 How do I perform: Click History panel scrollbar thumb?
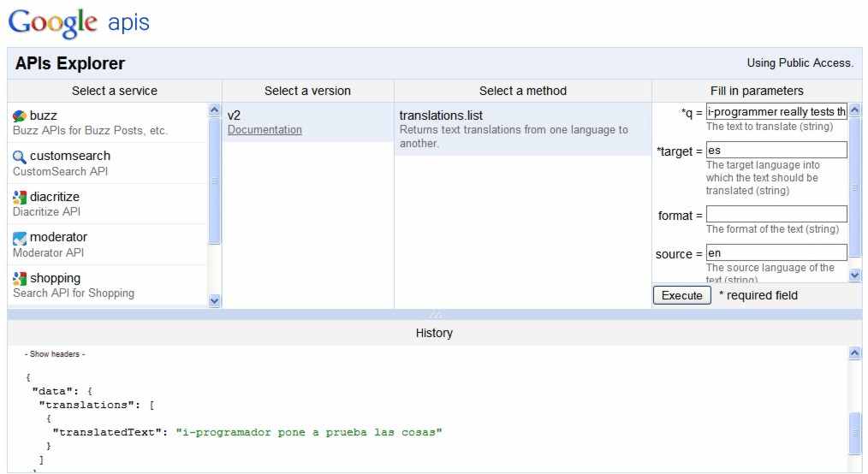coord(854,434)
